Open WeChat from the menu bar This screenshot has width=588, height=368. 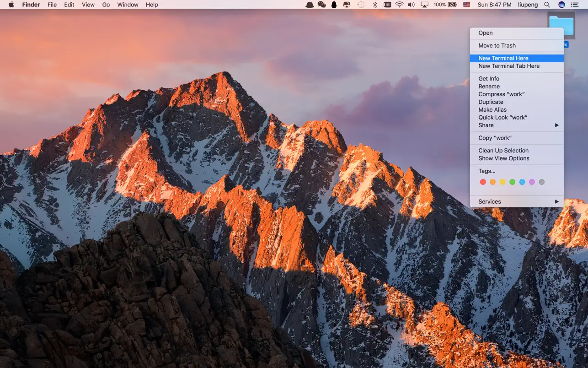tap(321, 5)
